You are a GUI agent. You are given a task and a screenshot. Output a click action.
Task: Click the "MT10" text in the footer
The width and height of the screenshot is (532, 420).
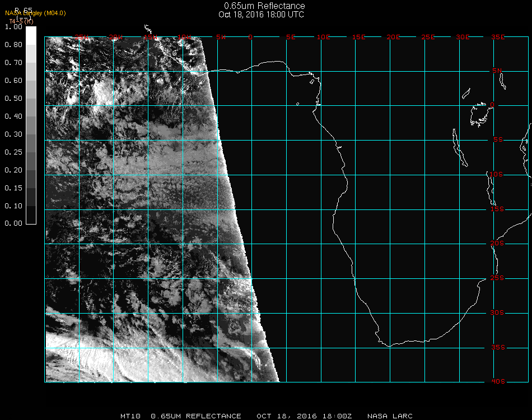coord(130,416)
